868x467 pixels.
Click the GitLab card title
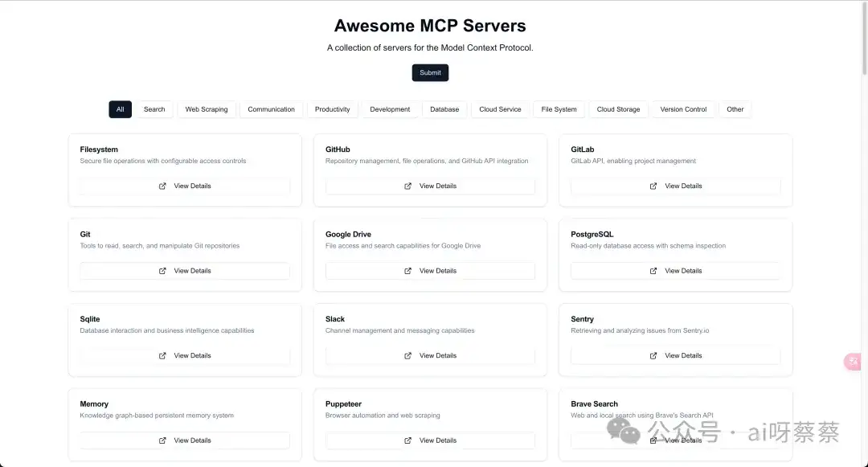[x=583, y=150]
